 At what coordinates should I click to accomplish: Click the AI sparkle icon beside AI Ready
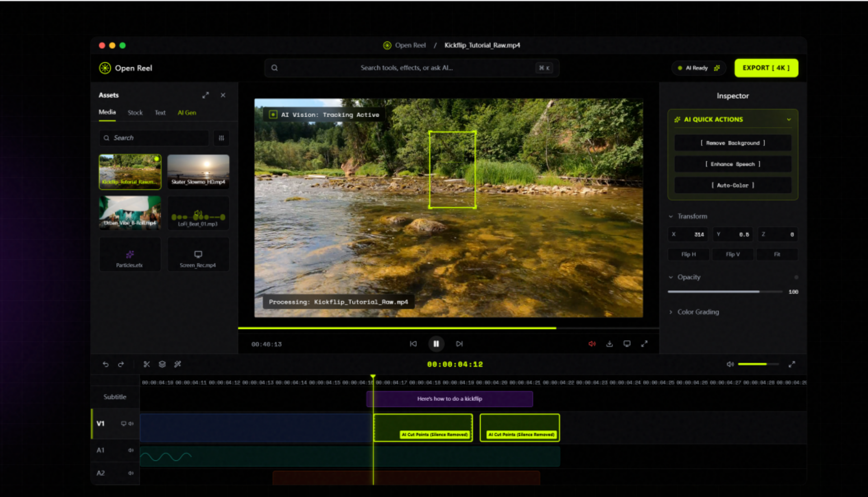[x=717, y=68]
